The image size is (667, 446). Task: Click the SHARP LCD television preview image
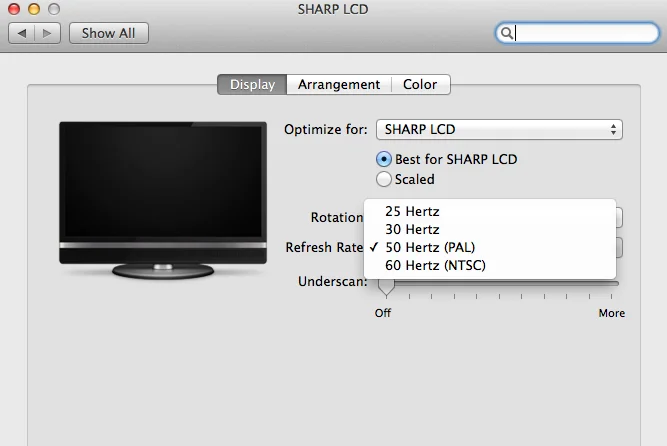coord(163,200)
